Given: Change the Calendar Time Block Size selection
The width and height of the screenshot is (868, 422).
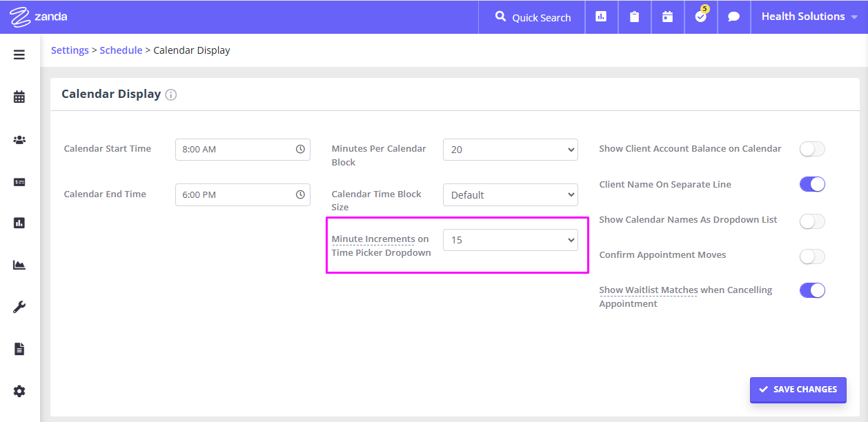Looking at the screenshot, I should point(510,194).
